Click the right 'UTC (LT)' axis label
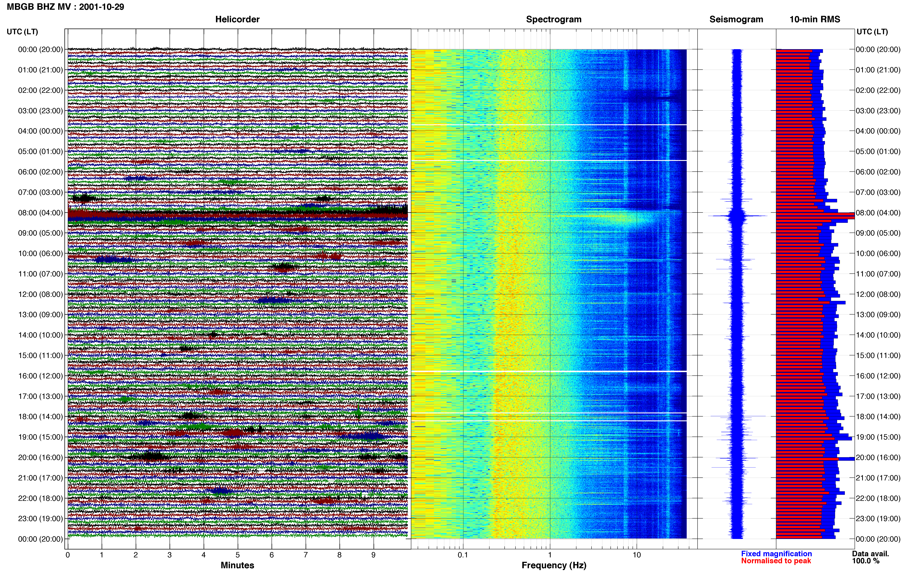This screenshot has height=578, width=924. (x=872, y=32)
